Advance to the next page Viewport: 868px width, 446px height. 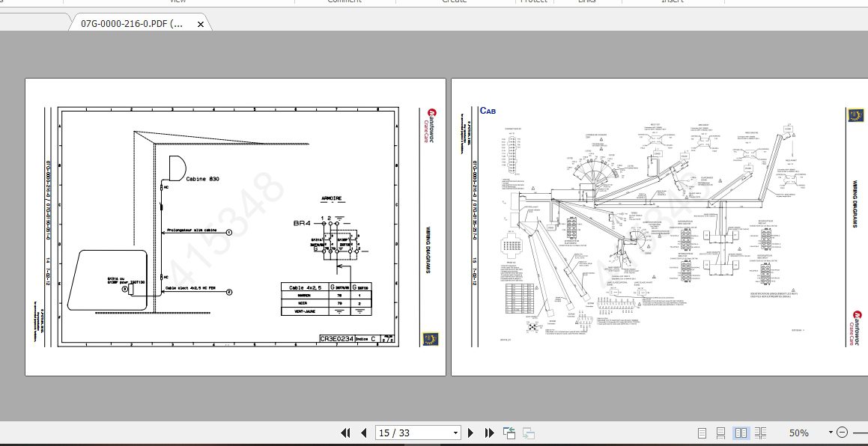coord(471,433)
